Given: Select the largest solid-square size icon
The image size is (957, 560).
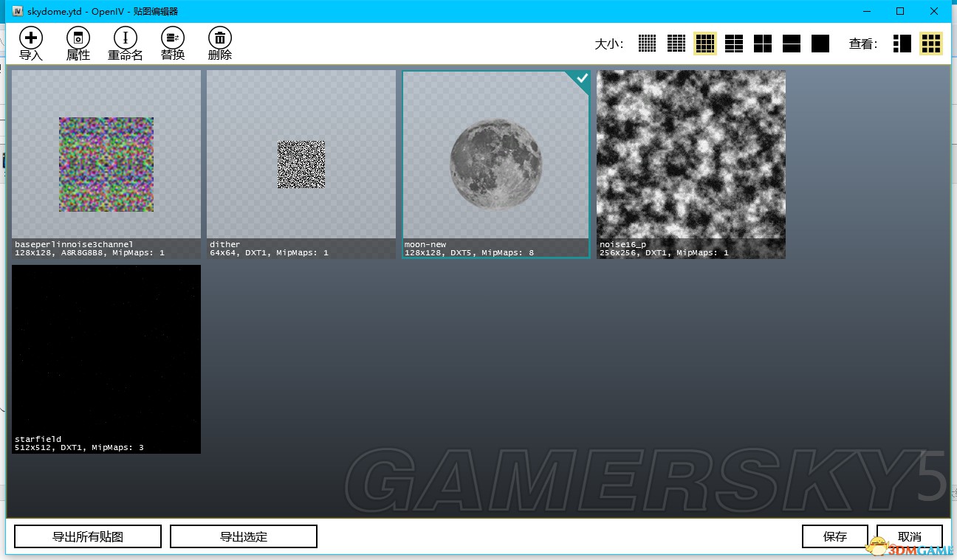Looking at the screenshot, I should tap(820, 44).
